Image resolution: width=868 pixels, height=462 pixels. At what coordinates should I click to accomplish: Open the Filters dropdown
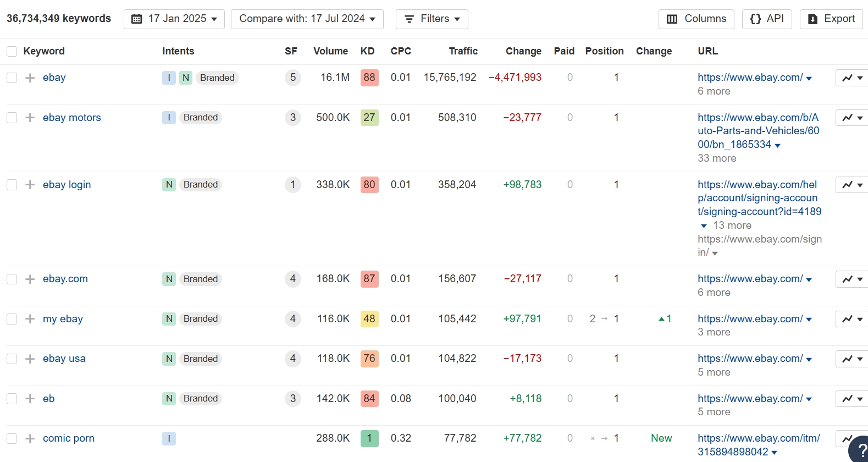[432, 19]
